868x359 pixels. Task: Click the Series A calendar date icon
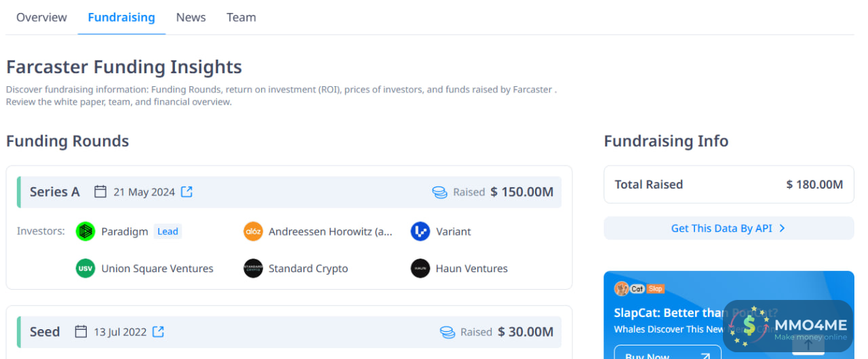coord(100,192)
